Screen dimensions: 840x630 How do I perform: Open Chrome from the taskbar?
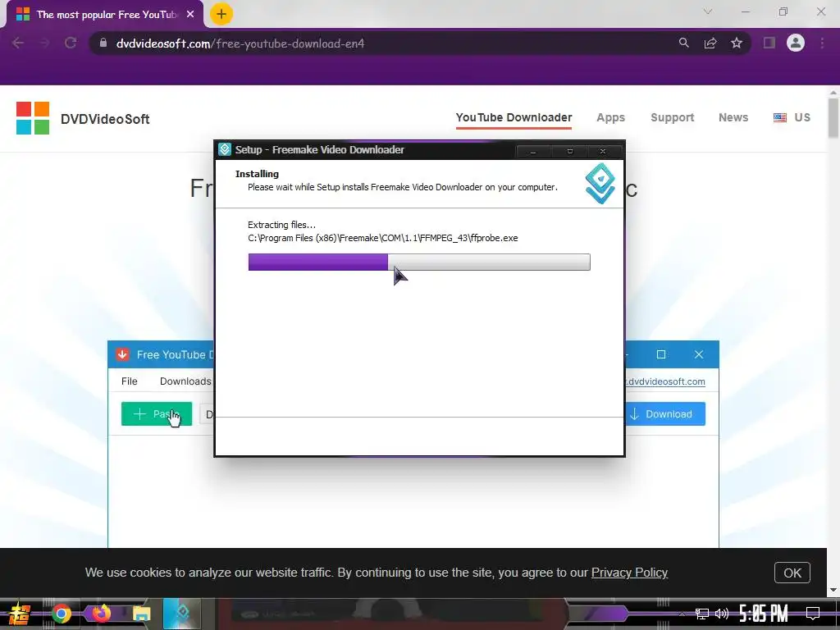pyautogui.click(x=62, y=614)
